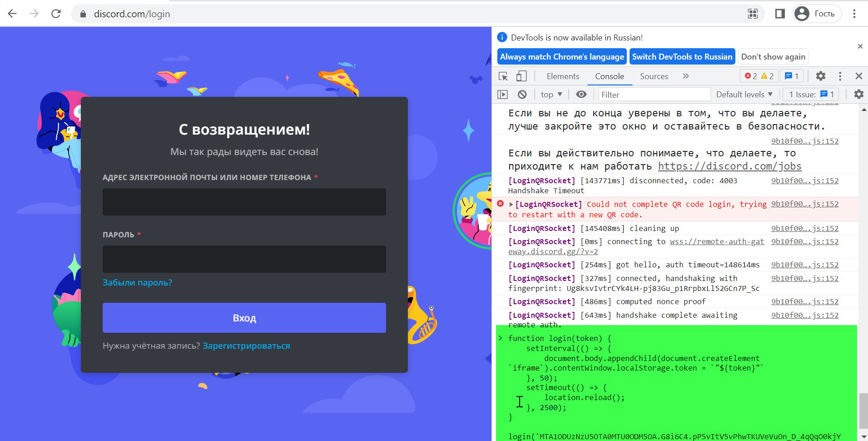Viewport: 868px width, 441px height.
Task: Expand more DevTools tabs chevron
Action: [686, 76]
